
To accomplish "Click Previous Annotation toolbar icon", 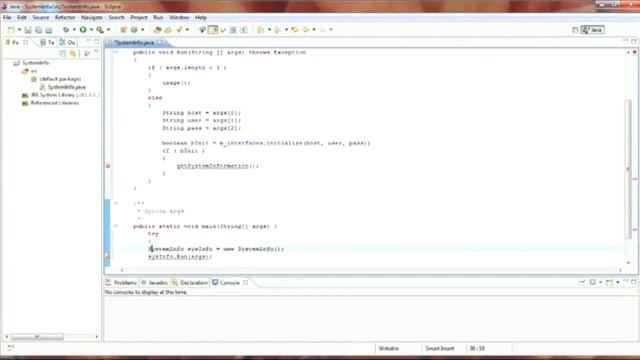I will (x=278, y=30).
